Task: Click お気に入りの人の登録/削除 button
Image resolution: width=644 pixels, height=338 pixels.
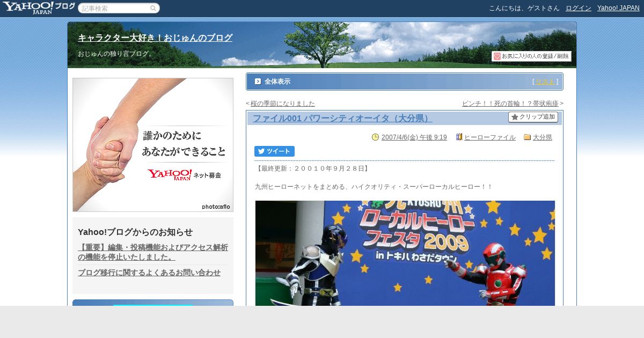Action: pyautogui.click(x=531, y=56)
